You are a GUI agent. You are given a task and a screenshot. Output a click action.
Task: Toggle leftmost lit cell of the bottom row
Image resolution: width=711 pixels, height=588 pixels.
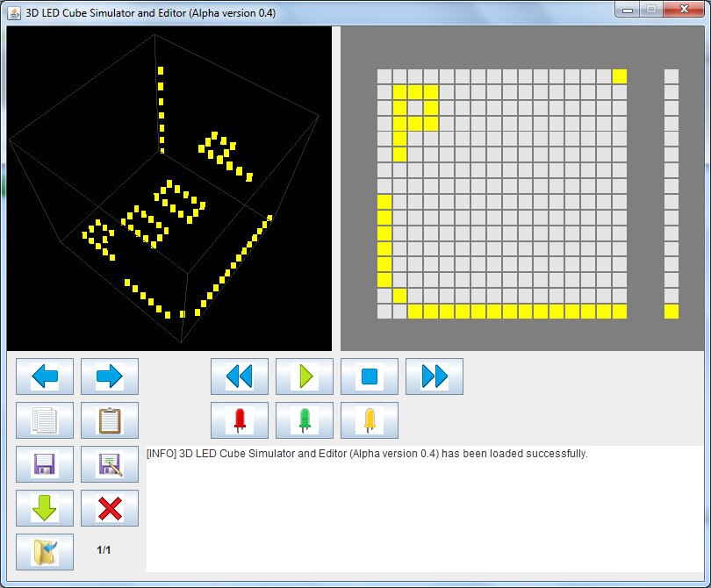tap(416, 312)
